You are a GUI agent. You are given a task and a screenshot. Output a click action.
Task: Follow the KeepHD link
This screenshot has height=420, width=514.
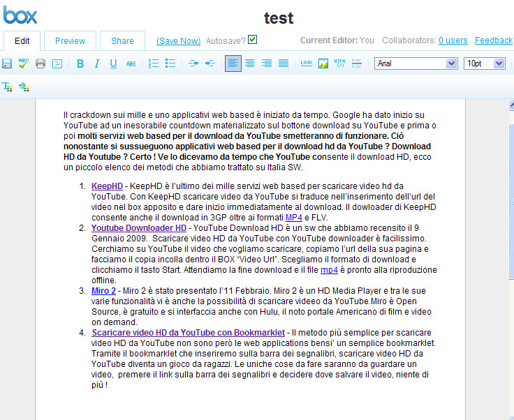(107, 186)
